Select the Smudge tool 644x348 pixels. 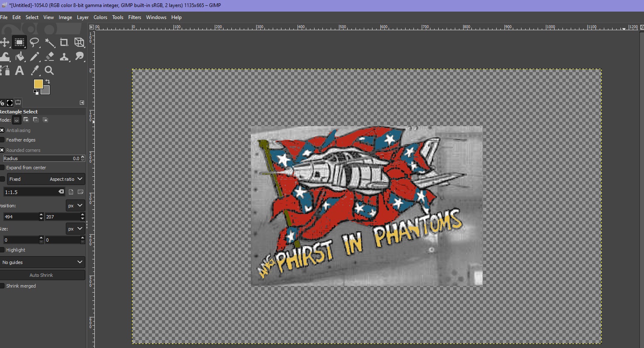[x=79, y=57]
